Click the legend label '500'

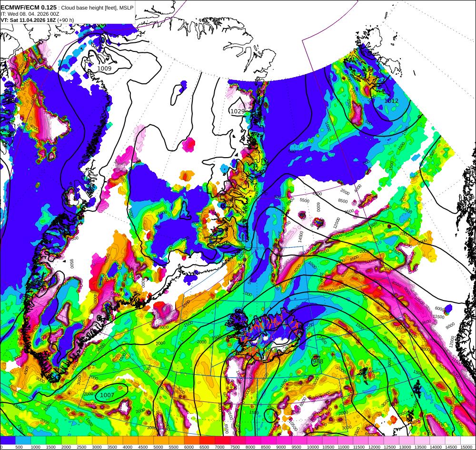tap(19, 447)
